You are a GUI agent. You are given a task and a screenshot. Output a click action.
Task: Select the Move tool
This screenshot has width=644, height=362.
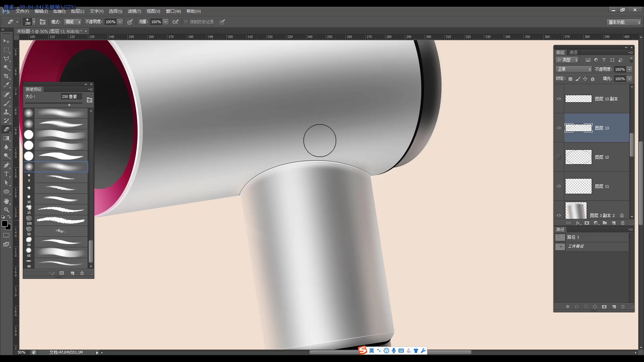click(x=6, y=41)
